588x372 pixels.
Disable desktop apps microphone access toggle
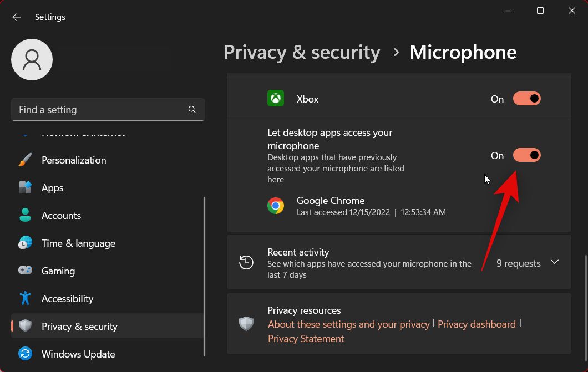[x=526, y=155]
